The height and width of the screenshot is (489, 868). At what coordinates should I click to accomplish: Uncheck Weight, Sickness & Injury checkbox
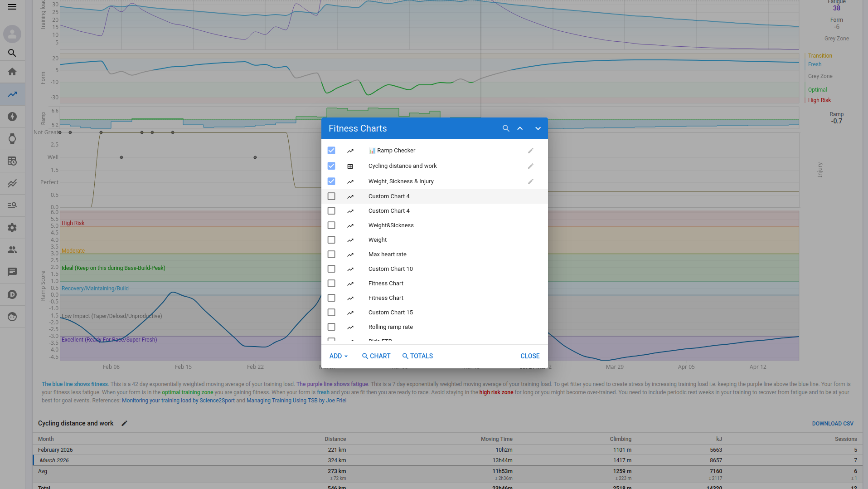(331, 181)
